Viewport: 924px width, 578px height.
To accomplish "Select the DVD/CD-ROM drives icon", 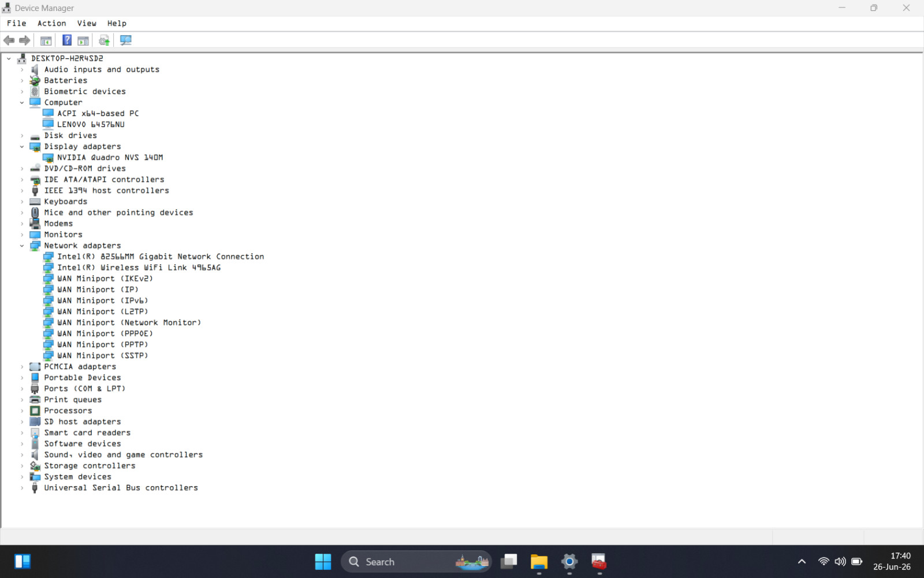I will coord(35,169).
